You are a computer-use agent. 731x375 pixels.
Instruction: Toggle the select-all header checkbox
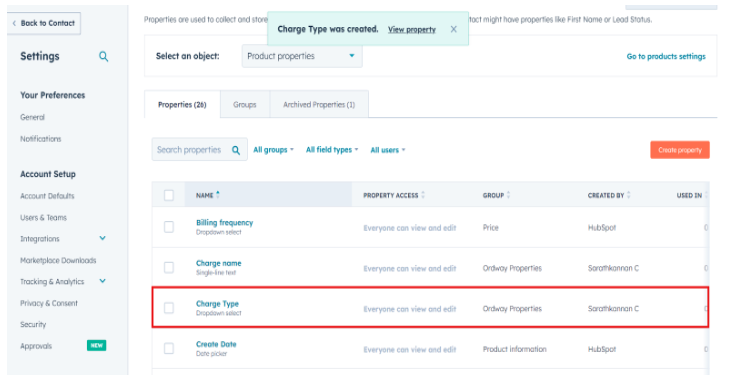point(169,195)
